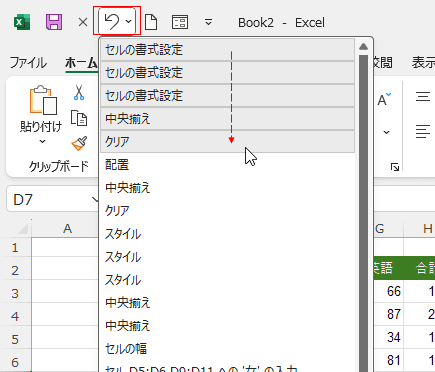Image resolution: width=435 pixels, height=372 pixels.
Task: Expand the 貼り付け options arrow
Action: pos(42,141)
